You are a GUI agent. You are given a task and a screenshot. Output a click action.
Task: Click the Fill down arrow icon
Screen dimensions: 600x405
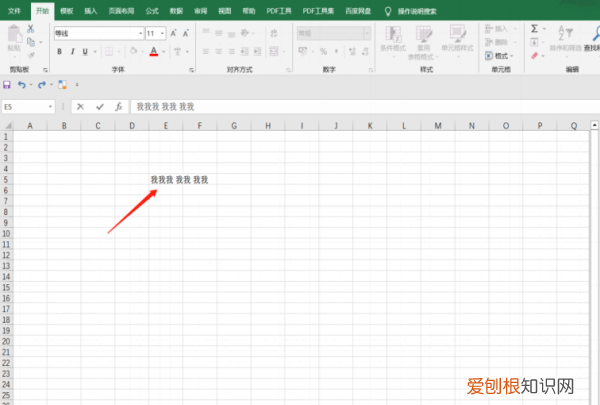(534, 42)
